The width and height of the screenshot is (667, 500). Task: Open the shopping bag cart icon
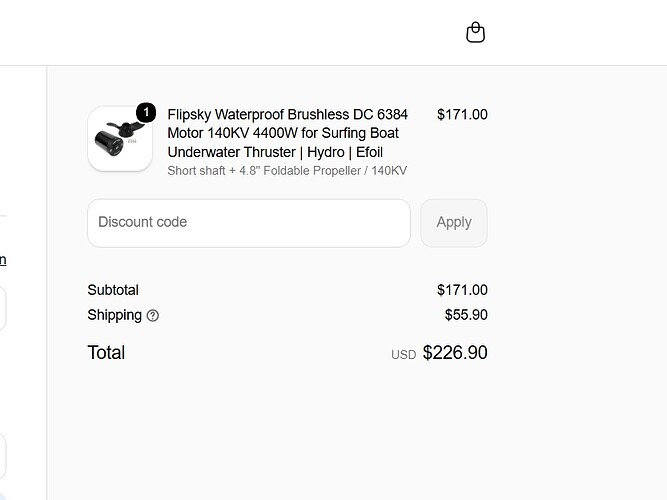(x=476, y=33)
